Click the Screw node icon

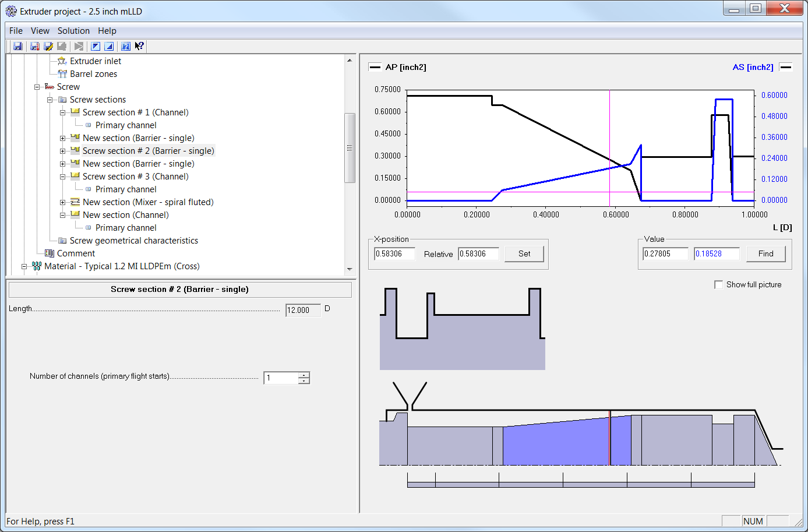tap(50, 87)
